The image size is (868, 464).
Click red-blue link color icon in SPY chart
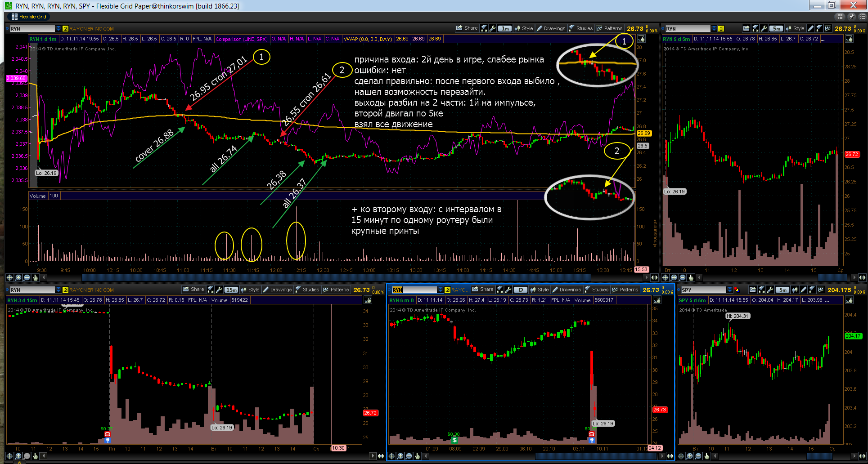click(x=737, y=290)
